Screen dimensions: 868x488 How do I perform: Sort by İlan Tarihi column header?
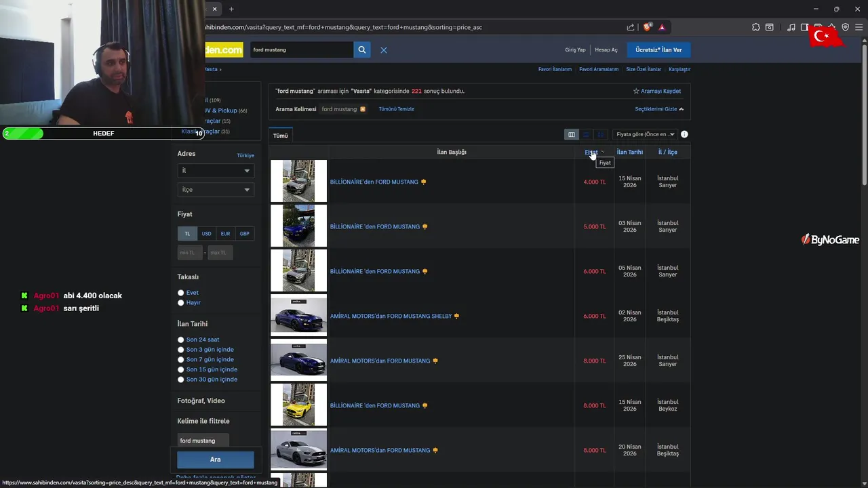(x=630, y=152)
